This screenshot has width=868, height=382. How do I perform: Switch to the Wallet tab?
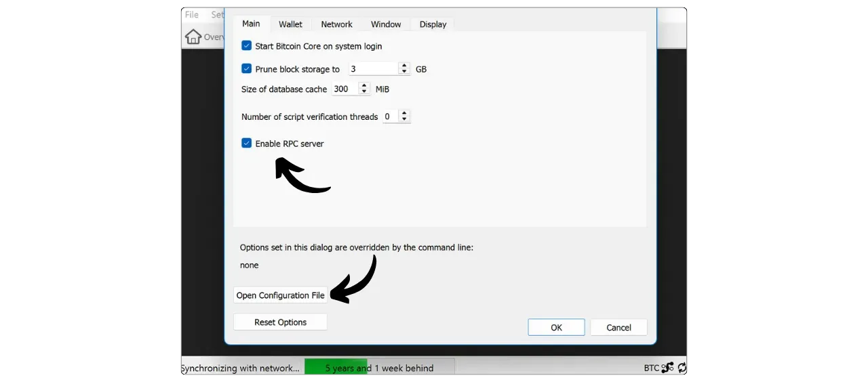point(290,24)
